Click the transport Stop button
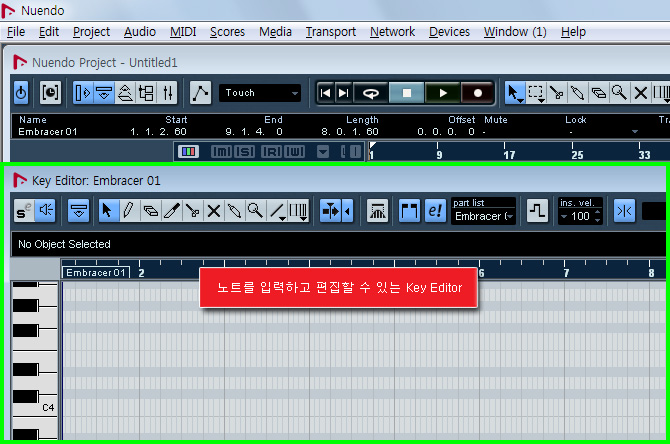The image size is (670, 444). click(x=407, y=93)
